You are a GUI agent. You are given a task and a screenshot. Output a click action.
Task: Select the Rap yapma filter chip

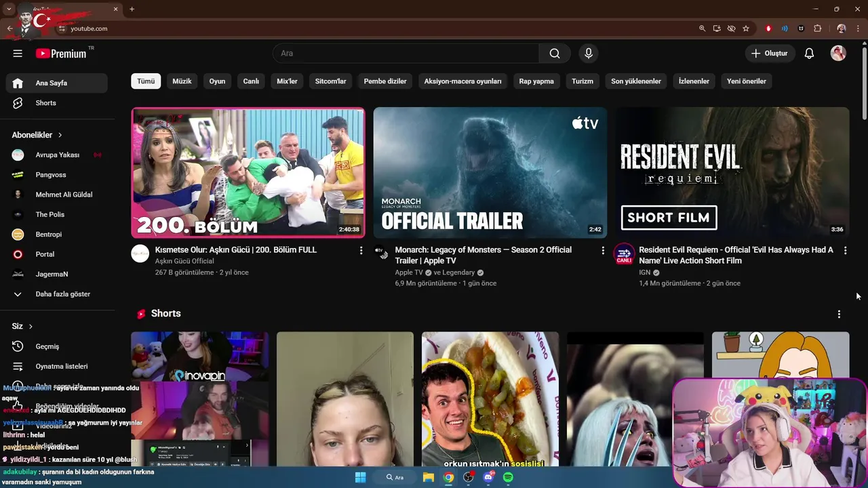536,81
